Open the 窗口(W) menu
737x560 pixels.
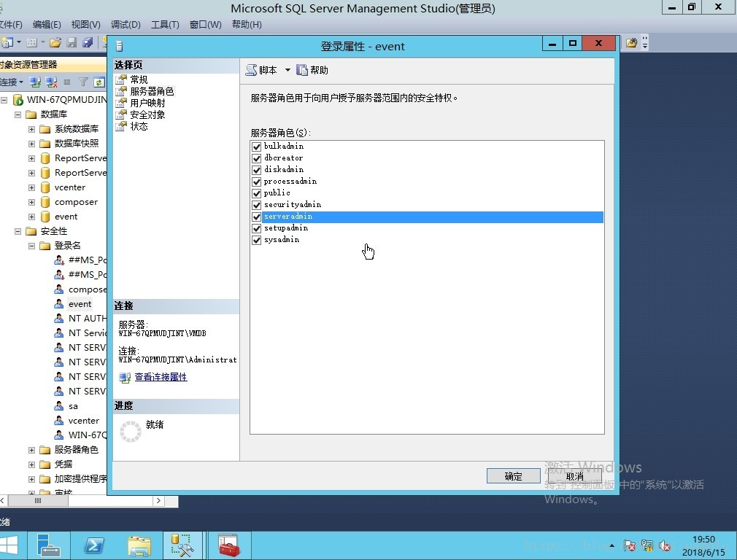pyautogui.click(x=205, y=25)
